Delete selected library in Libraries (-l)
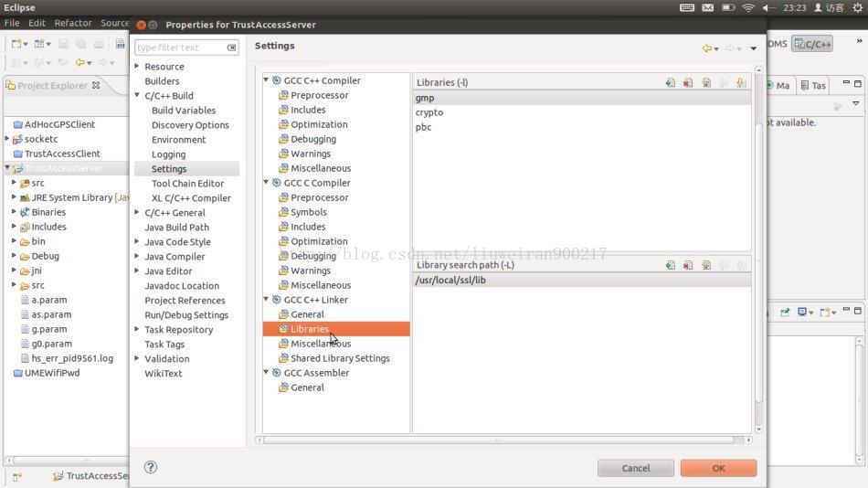 pos(688,82)
